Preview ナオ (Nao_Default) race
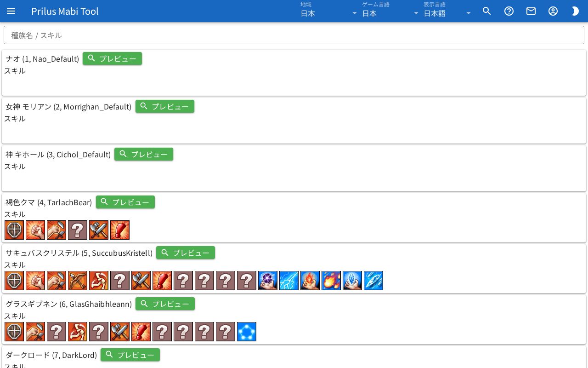This screenshot has width=588, height=368. coord(112,58)
